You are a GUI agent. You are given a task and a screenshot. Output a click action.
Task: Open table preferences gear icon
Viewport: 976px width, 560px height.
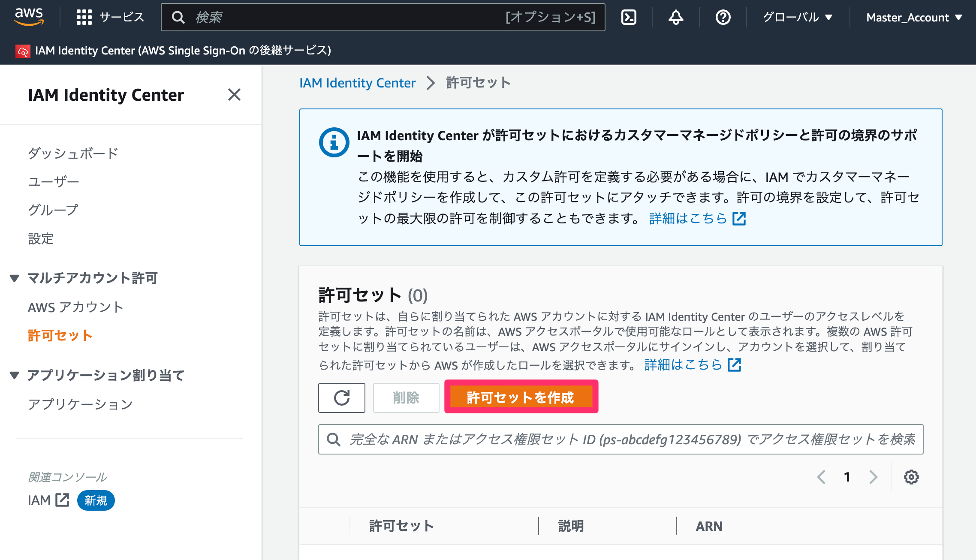click(911, 477)
